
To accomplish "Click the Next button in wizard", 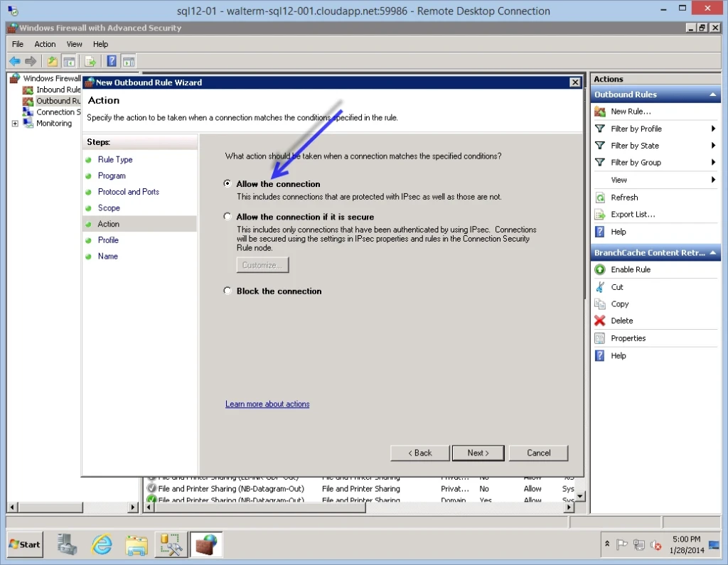I will coord(477,453).
